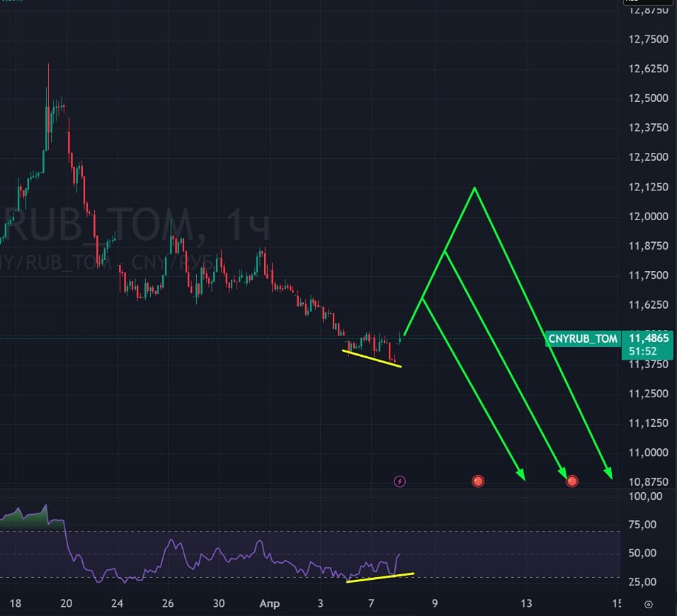Select the yellow trendline under recent candles

coord(372,358)
